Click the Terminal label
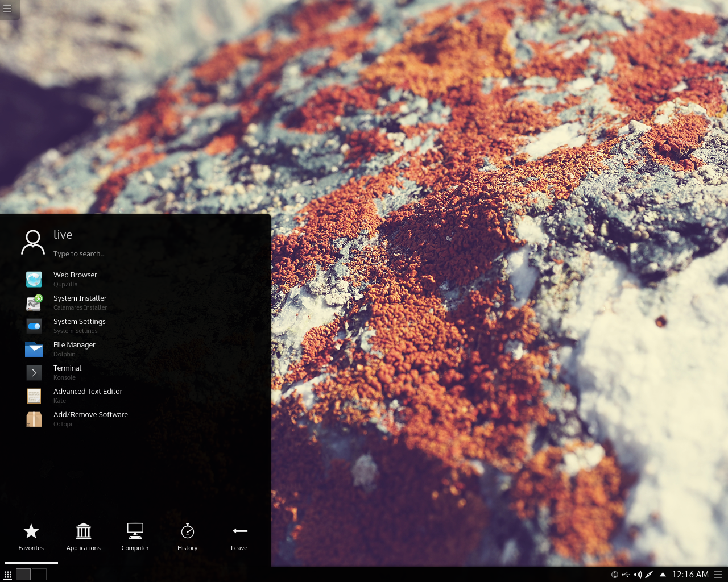The image size is (728, 582). pyautogui.click(x=68, y=368)
